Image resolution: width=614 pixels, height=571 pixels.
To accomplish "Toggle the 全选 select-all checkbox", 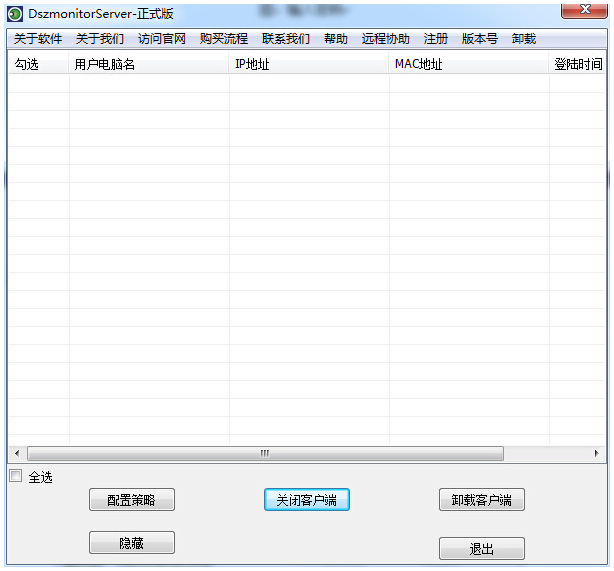I will click(15, 477).
